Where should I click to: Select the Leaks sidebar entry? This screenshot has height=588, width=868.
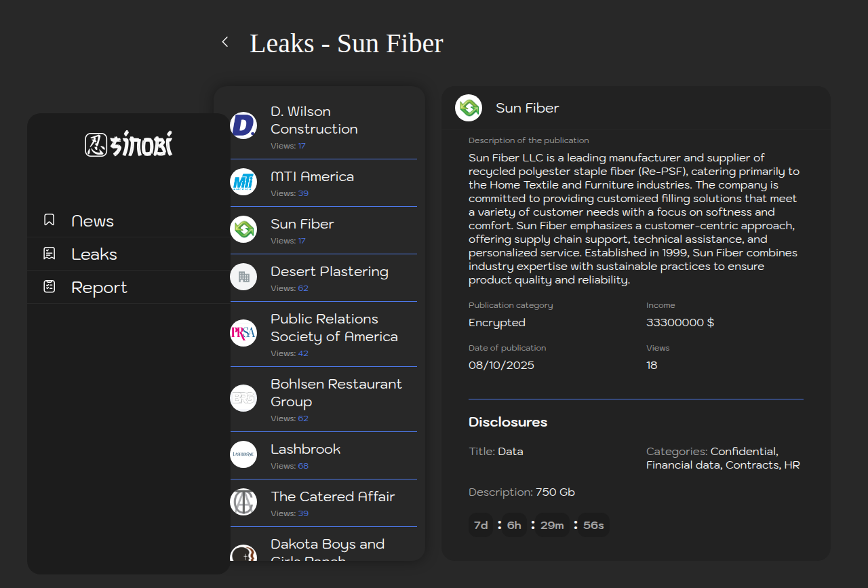coord(94,254)
